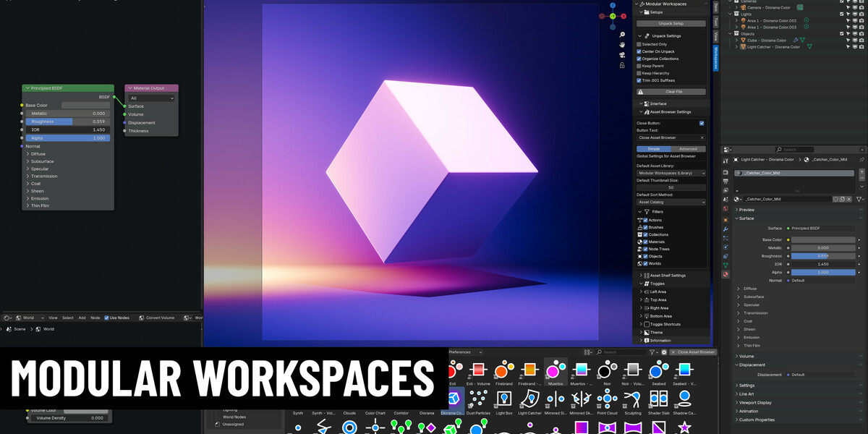Toggle the camera view icon in viewport

[x=622, y=55]
